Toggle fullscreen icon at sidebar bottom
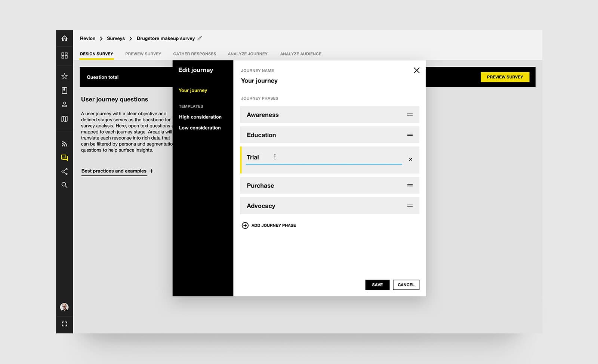The height and width of the screenshot is (364, 598). [64, 324]
